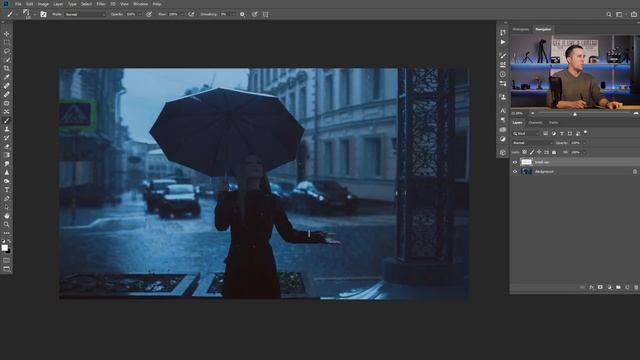Image resolution: width=640 pixels, height=360 pixels.
Task: Open the brush settings panel toggle icon
Action: [43, 14]
